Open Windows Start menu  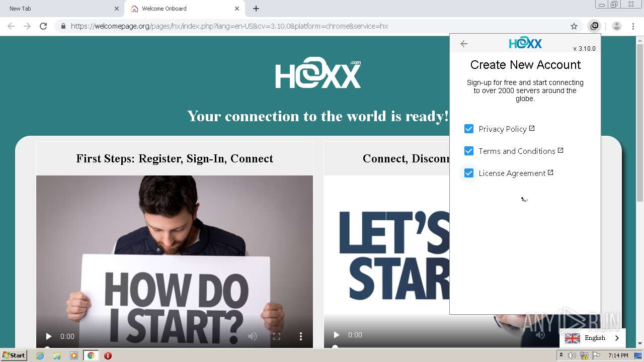(x=14, y=355)
